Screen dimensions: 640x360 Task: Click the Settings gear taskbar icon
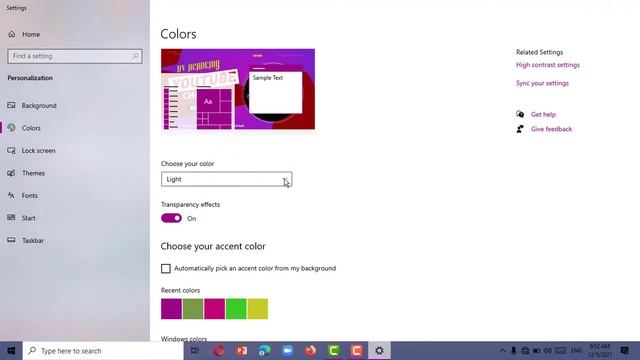click(x=379, y=351)
